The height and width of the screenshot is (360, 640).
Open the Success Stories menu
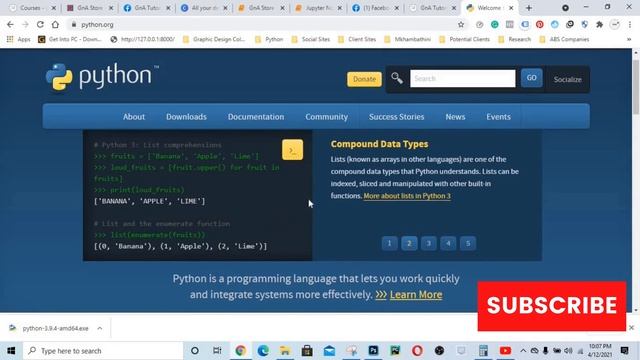coord(396,117)
